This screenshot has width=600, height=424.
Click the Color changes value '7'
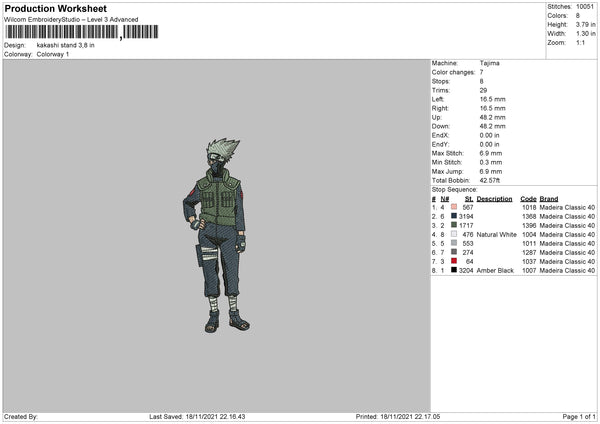click(x=481, y=72)
